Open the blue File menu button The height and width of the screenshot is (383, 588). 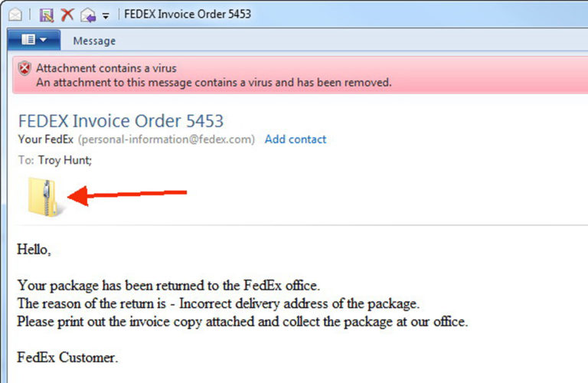tap(33, 40)
